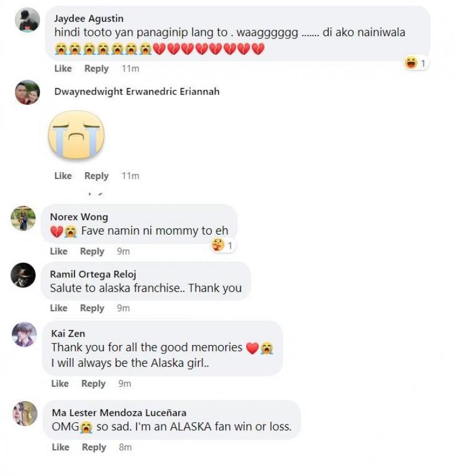Viewport: 458px width, 476px height.
Task: Open Jaydee Agustin's profile picture
Action: 27,19
